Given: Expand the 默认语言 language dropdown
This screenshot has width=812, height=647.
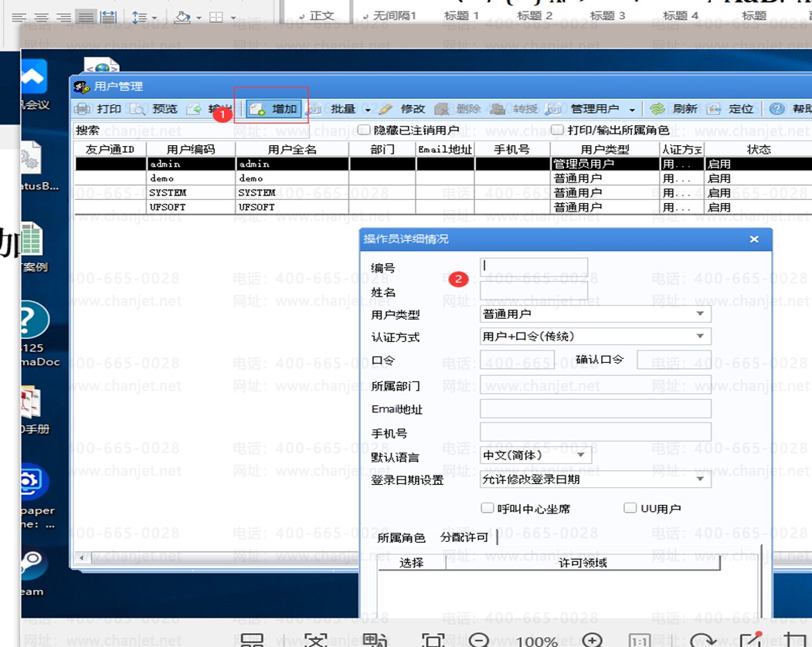Looking at the screenshot, I should point(581,455).
